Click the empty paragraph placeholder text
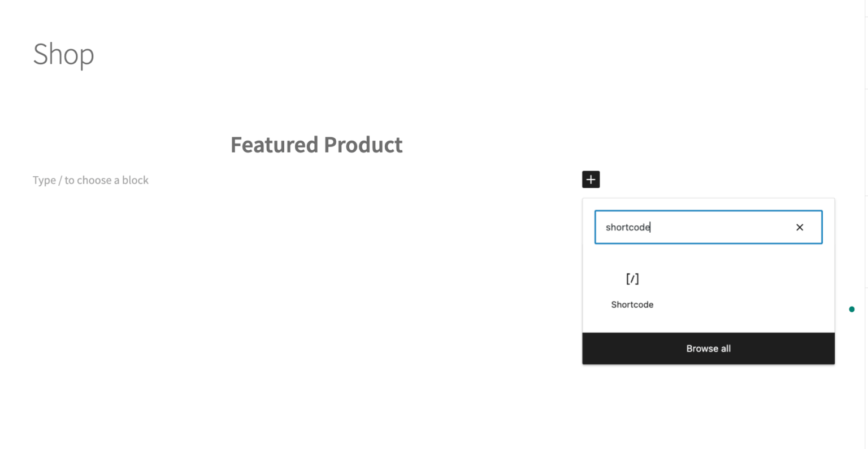Screen dimensions: 868x449 point(90,180)
